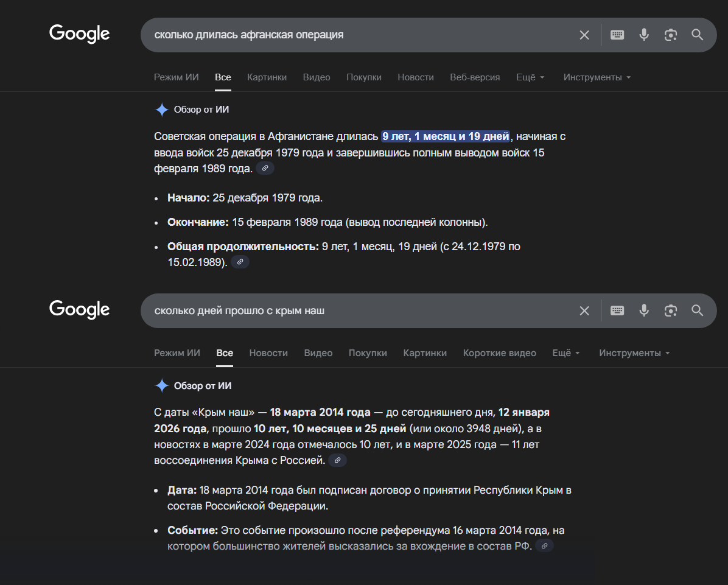Click the top Google logo
The height and width of the screenshot is (585, 728).
pyautogui.click(x=80, y=33)
